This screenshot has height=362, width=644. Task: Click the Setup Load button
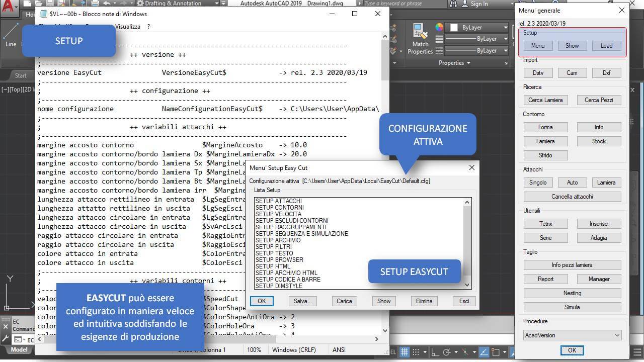[606, 46]
